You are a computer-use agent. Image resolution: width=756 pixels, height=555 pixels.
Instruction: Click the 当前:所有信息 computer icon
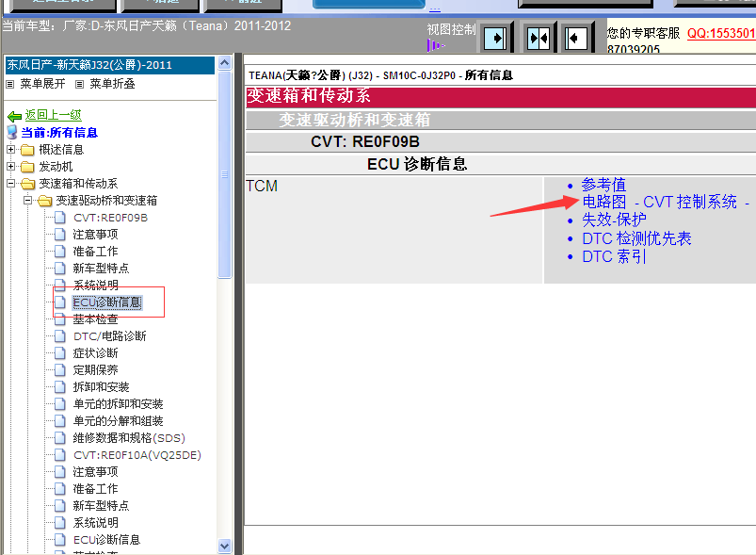pos(12,132)
